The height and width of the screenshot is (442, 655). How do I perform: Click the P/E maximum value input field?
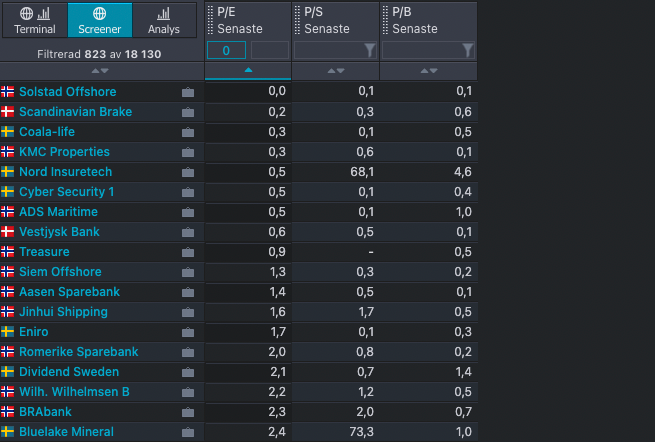point(269,50)
